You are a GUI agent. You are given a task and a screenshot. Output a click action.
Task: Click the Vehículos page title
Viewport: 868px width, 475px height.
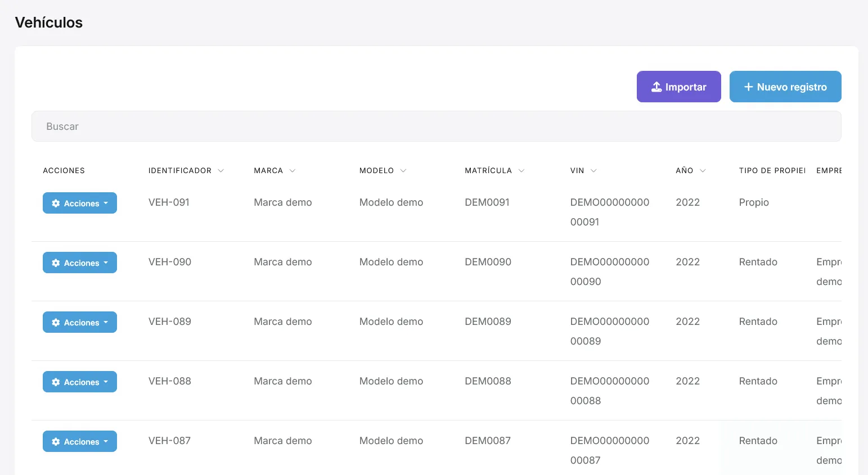coord(49,22)
